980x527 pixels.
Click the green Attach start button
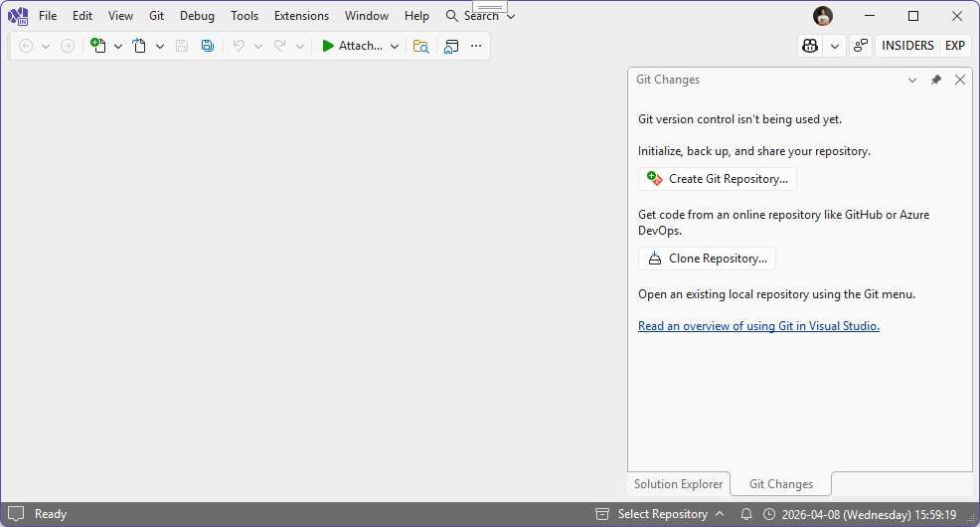pos(352,46)
